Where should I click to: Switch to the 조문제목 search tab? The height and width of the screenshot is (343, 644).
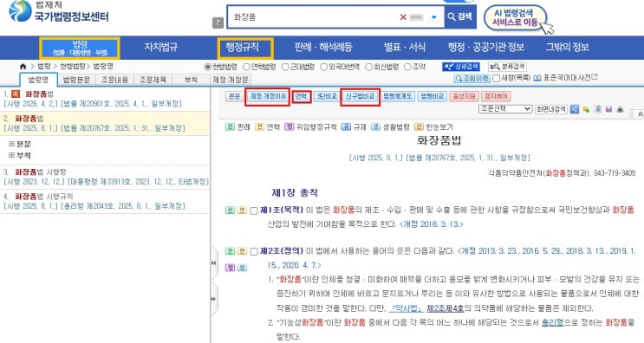153,80
